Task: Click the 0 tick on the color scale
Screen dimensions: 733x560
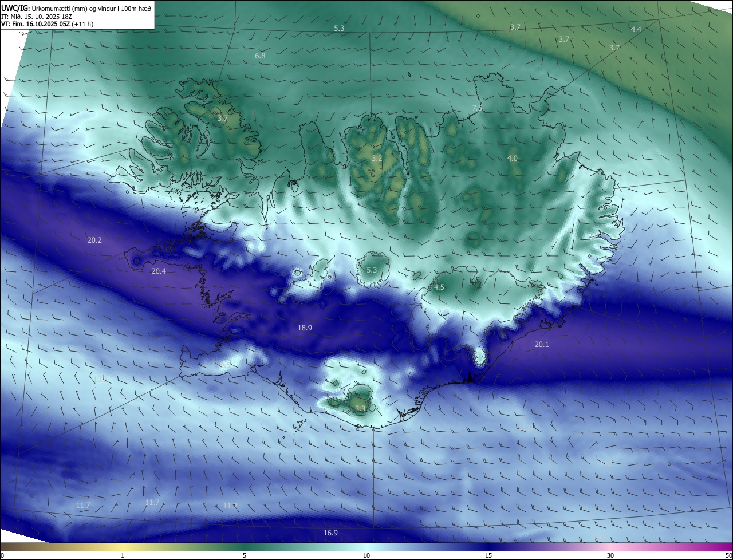Action: 2,556
